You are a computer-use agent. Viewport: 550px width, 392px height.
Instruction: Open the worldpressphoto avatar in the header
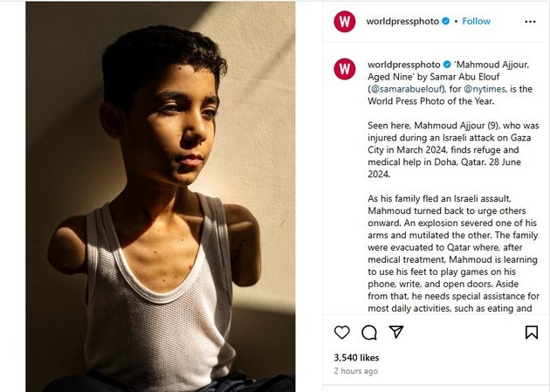point(345,21)
